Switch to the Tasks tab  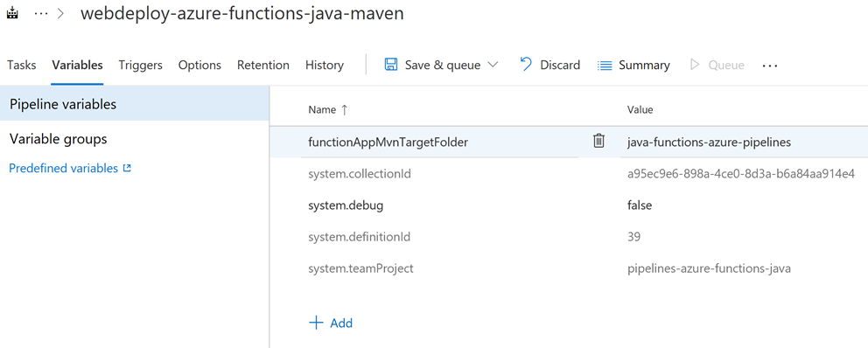point(22,66)
